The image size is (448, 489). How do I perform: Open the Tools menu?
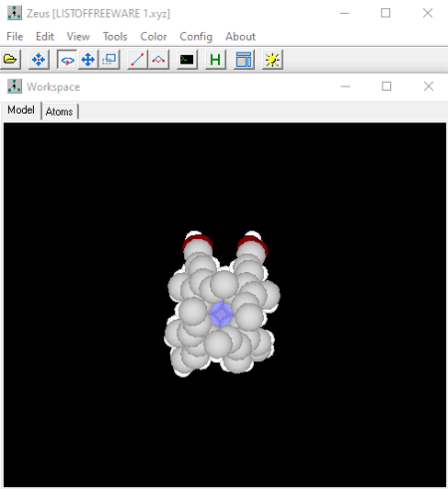pyautogui.click(x=114, y=37)
